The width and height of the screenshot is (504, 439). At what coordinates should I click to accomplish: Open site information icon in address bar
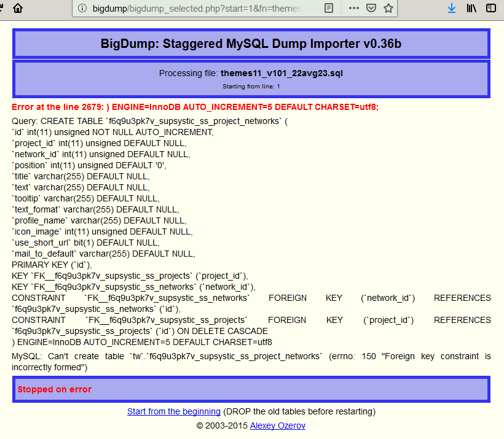tap(82, 9)
